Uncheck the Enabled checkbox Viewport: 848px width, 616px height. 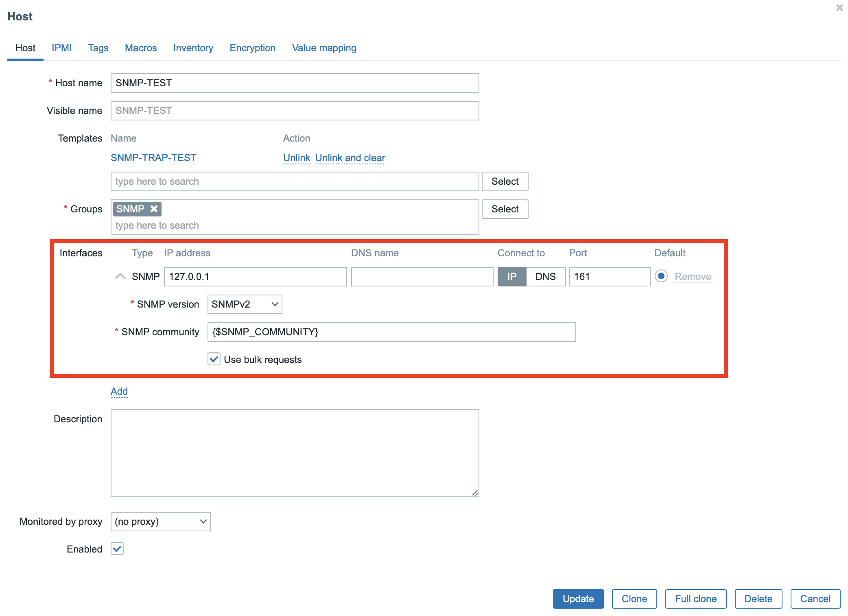point(117,549)
